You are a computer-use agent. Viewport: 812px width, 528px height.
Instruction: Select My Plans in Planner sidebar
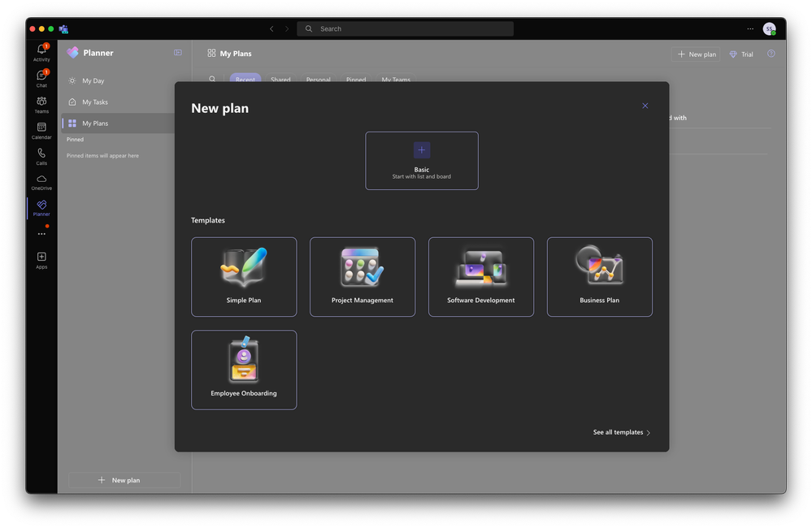118,123
